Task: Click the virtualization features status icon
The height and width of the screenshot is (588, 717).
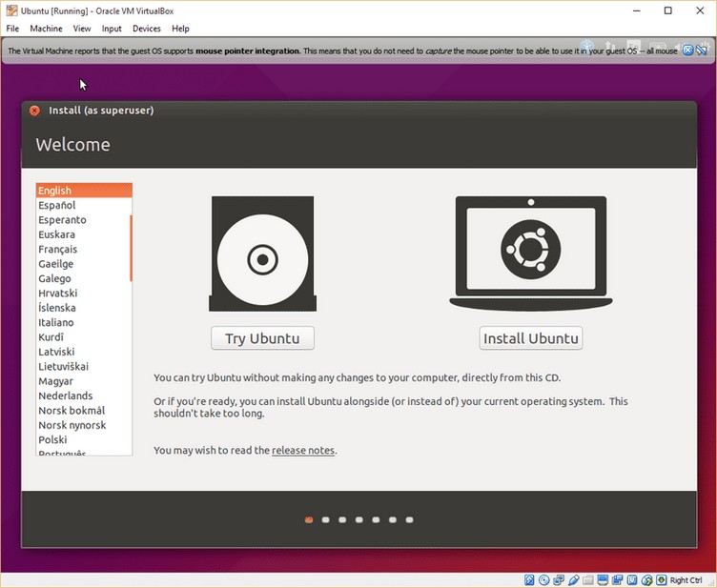Action: coord(632,579)
